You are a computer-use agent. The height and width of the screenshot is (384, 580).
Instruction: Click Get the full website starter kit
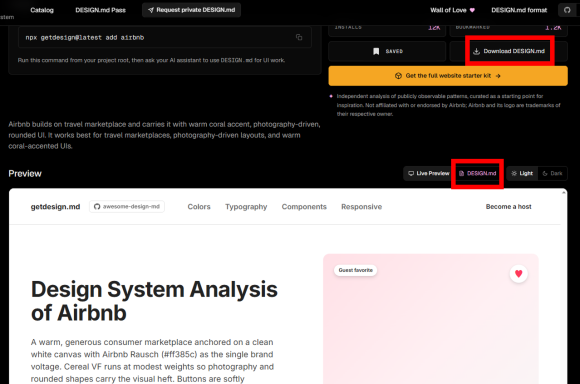coord(448,76)
